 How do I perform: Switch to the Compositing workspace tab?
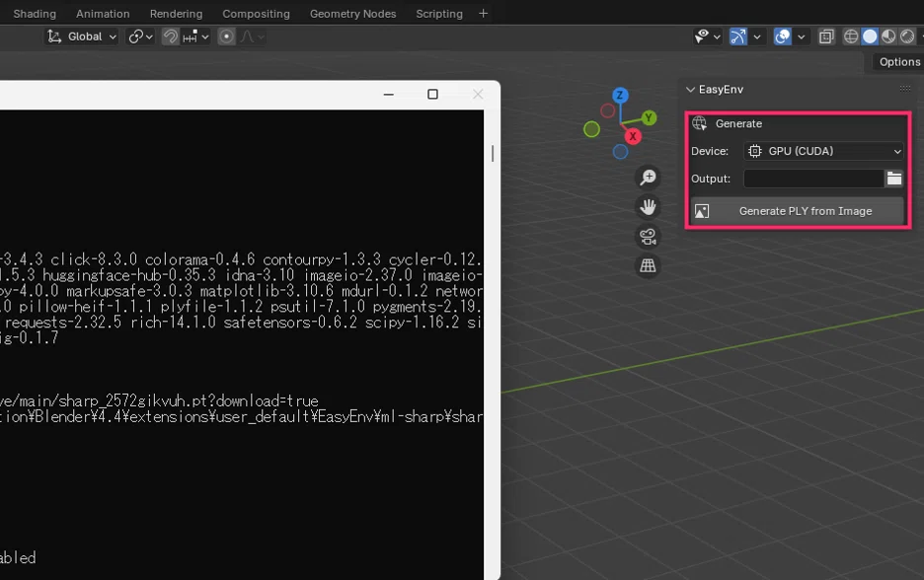click(x=256, y=14)
